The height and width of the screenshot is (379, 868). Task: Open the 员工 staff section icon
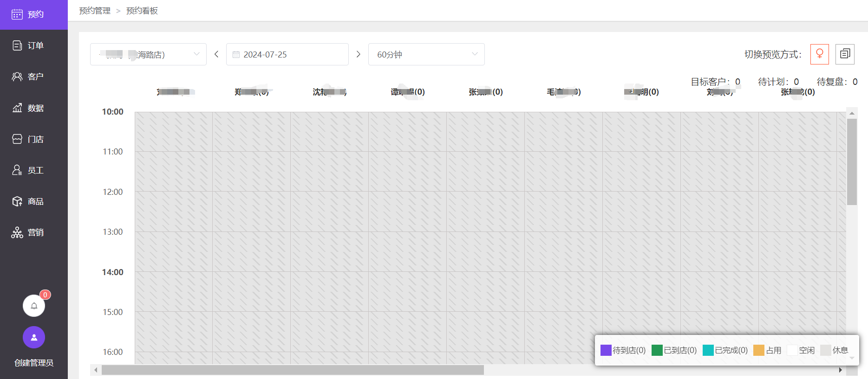17,170
